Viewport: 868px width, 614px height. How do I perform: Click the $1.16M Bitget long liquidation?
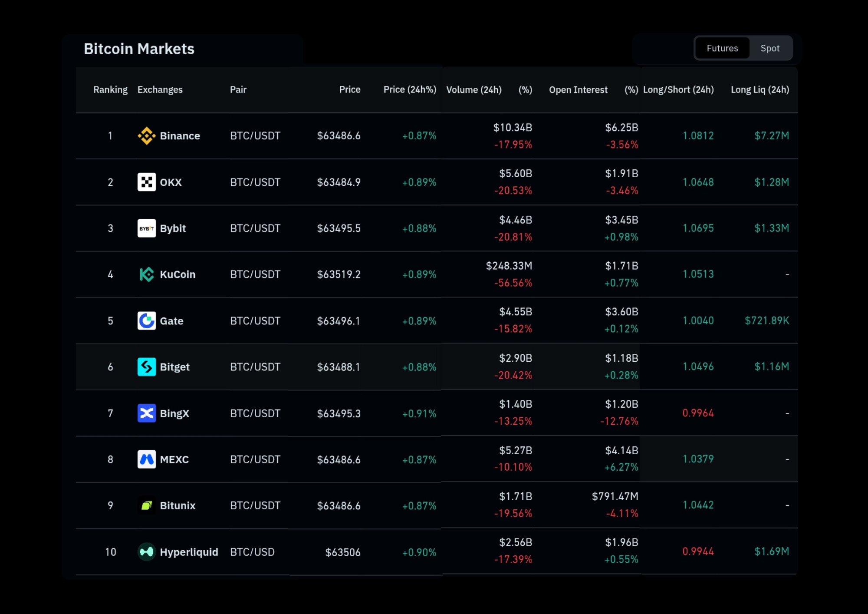coord(772,366)
